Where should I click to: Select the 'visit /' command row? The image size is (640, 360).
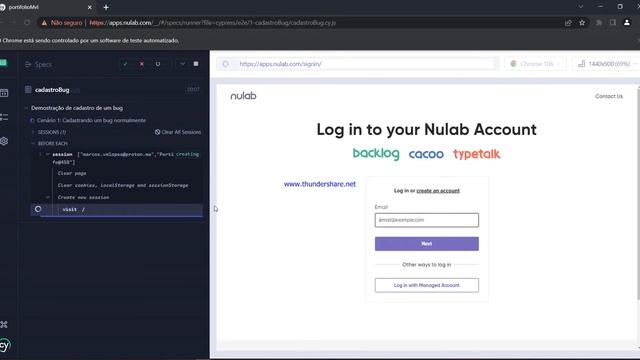(x=117, y=209)
